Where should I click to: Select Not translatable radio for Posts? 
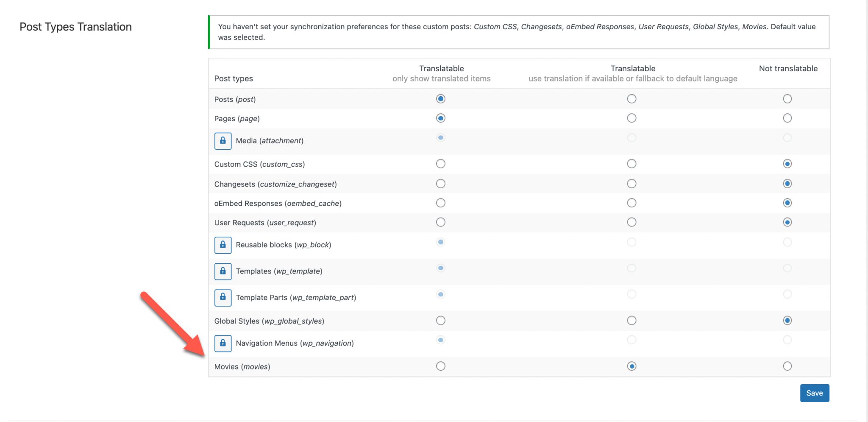pyautogui.click(x=787, y=99)
